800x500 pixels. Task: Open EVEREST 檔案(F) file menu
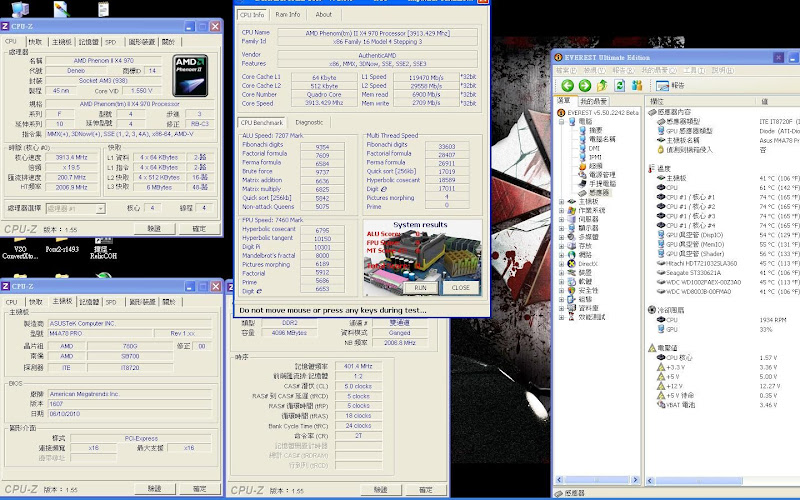pos(566,70)
